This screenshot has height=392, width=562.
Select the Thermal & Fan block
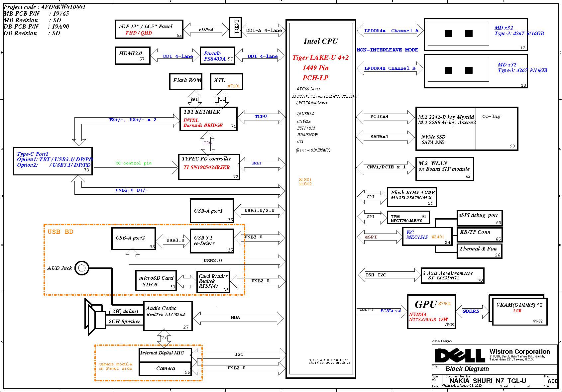[x=480, y=251]
